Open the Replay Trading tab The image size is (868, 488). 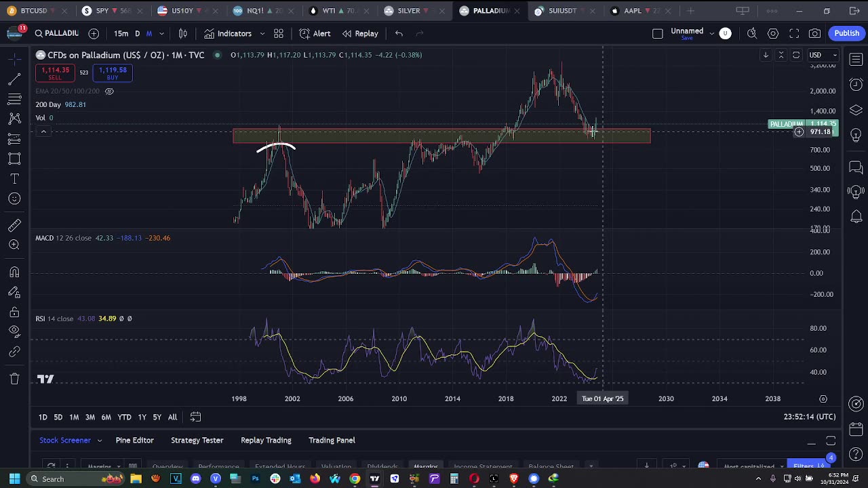[x=266, y=441]
